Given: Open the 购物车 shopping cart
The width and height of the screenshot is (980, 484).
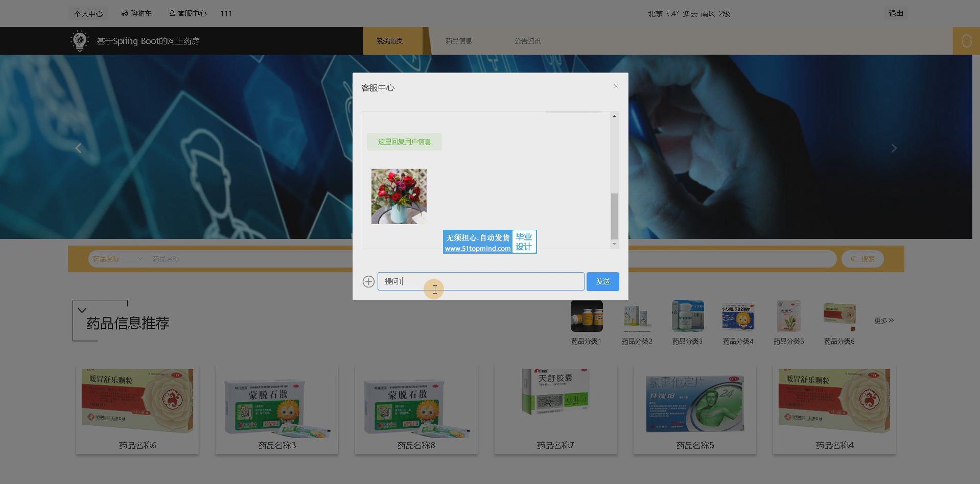Looking at the screenshot, I should click(x=136, y=13).
